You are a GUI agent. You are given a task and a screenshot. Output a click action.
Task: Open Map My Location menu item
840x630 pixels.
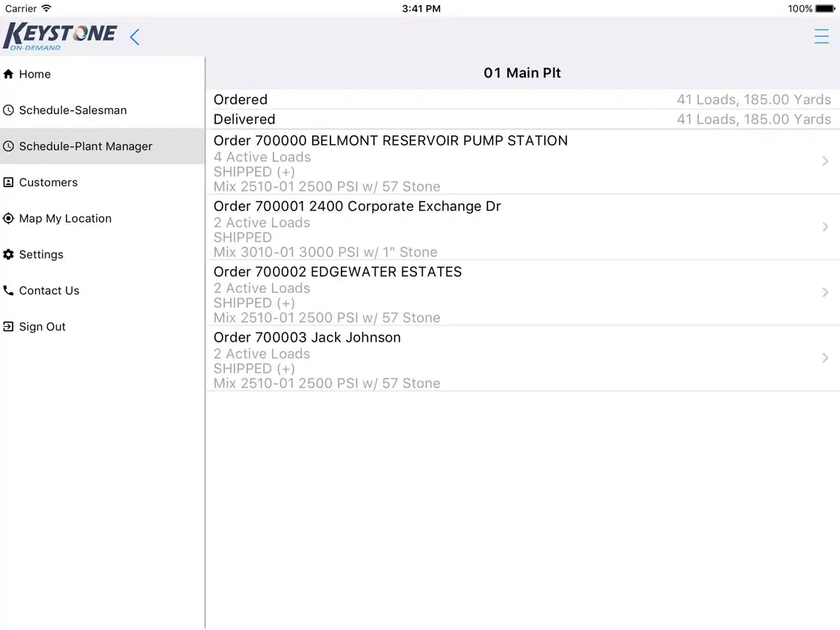point(102,219)
